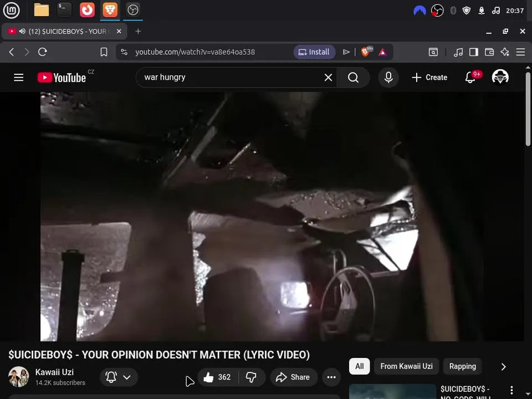Open the Linux Mint start menu
Screen dimensions: 532x399
pos(11,10)
